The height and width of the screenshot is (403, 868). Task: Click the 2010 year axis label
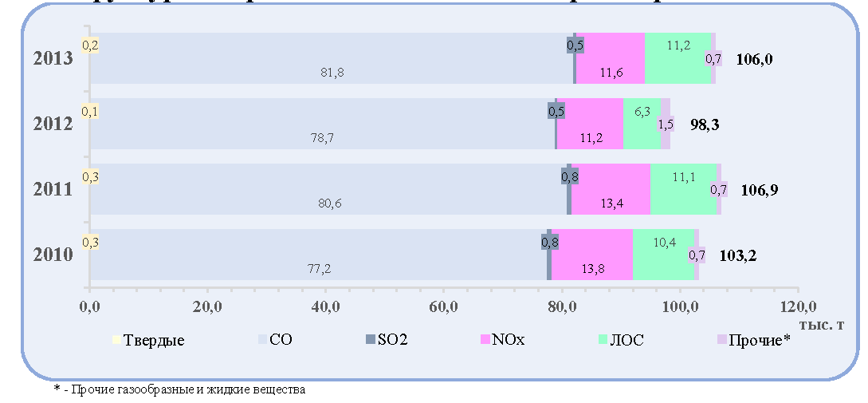(53, 255)
